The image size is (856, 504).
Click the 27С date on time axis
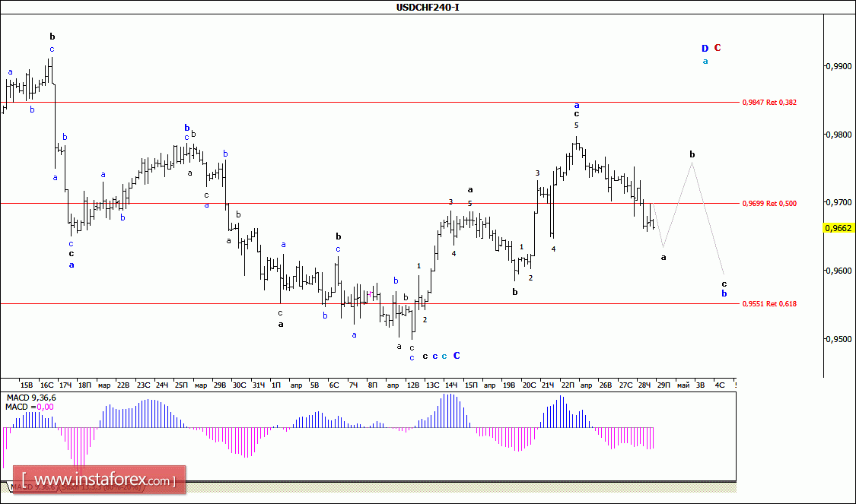point(625,385)
